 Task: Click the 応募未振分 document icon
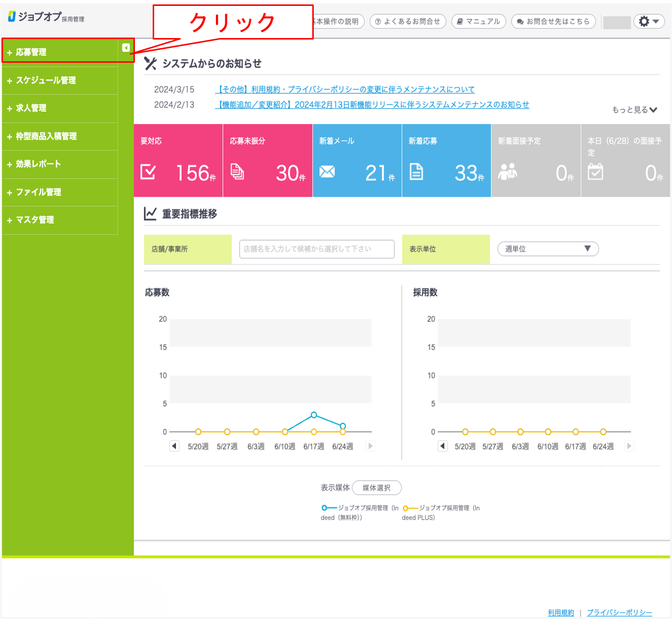[x=238, y=172]
